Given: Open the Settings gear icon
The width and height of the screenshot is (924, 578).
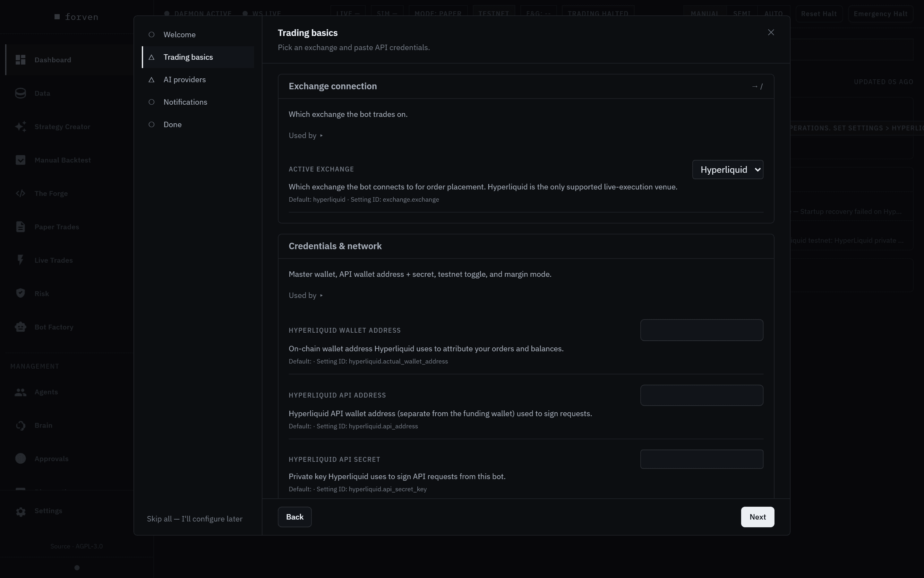Looking at the screenshot, I should click(x=21, y=512).
